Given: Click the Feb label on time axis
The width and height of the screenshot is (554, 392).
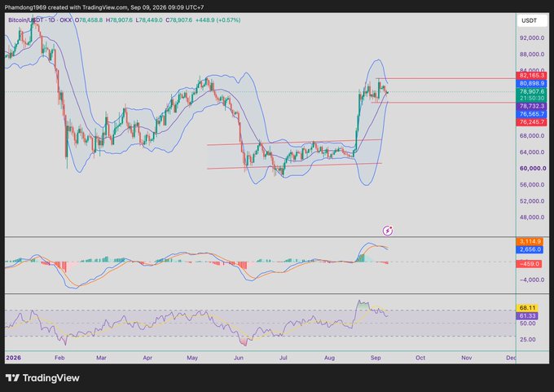Looking at the screenshot, I should click(x=59, y=358).
